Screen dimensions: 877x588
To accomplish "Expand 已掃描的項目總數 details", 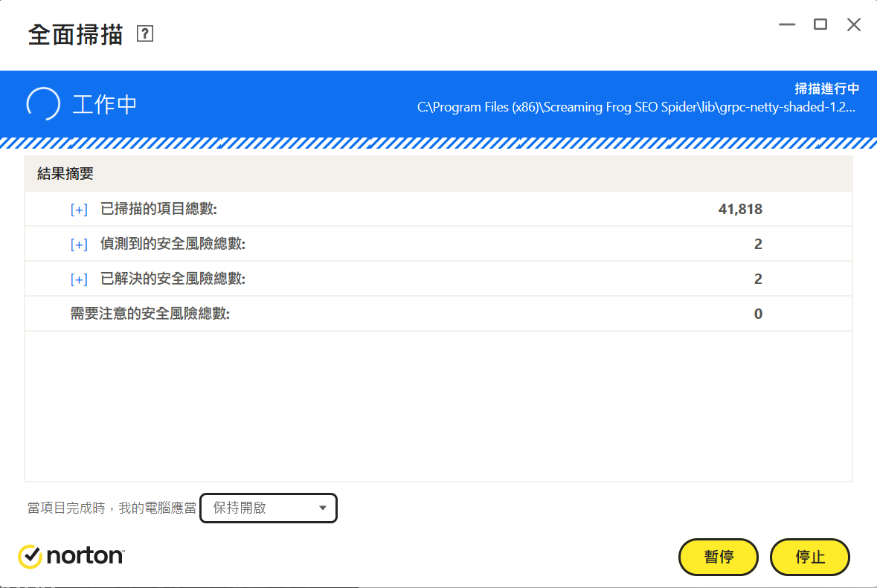I will [79, 210].
